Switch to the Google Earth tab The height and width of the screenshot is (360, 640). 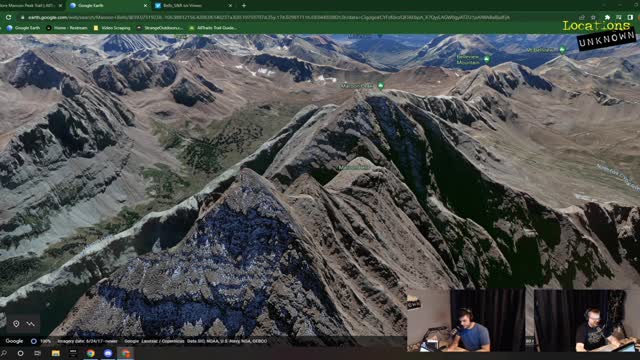108,6
